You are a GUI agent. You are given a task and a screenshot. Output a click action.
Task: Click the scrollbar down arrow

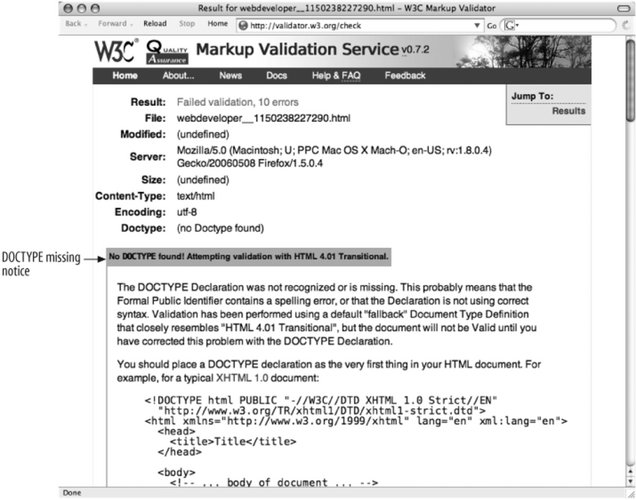click(630, 481)
